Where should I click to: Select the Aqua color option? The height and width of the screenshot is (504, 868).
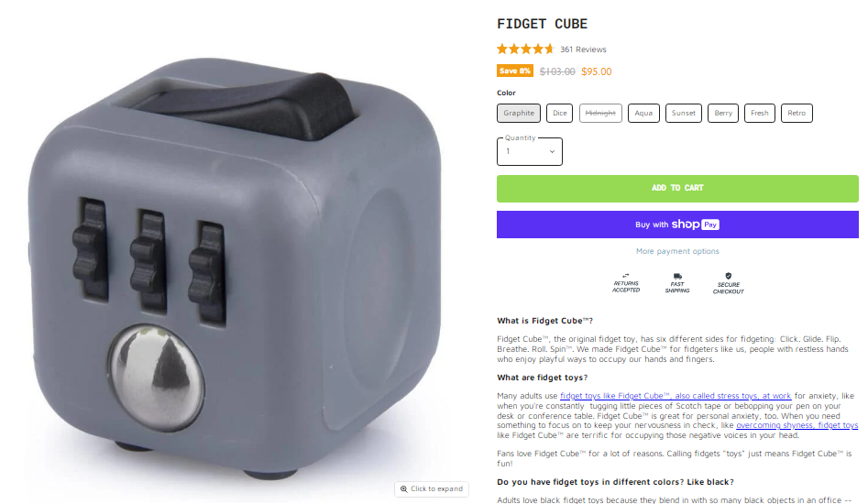643,113
